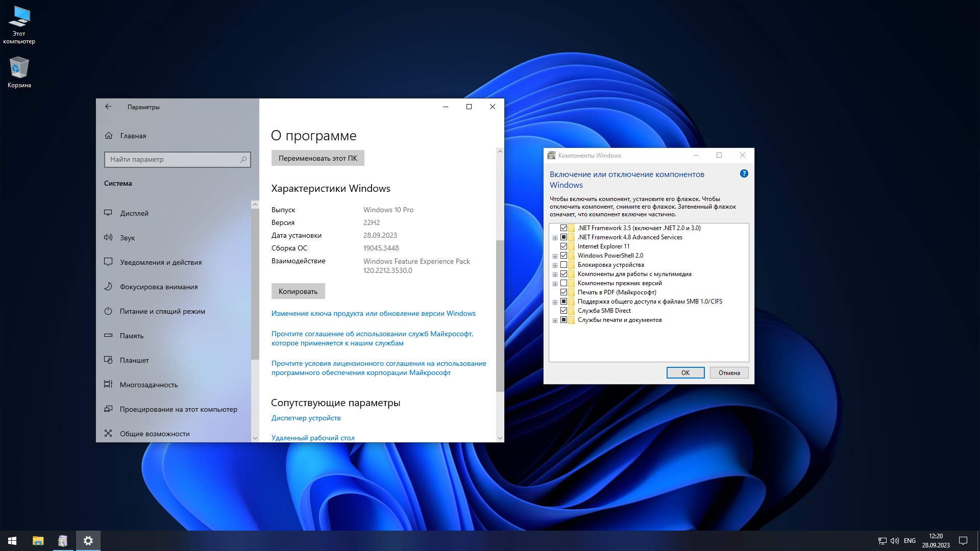This screenshot has width=980, height=551.
Task: Open Питание и спящий режим section
Action: tap(162, 311)
